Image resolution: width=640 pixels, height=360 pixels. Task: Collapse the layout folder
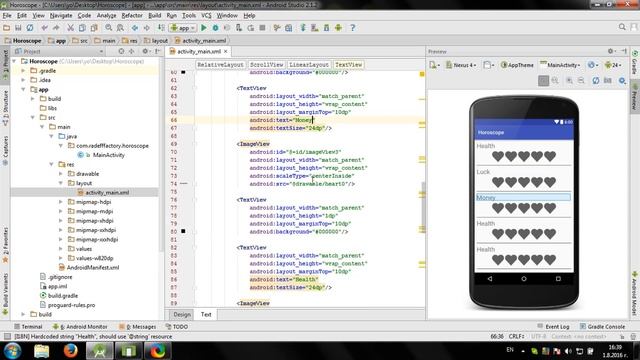(x=61, y=183)
